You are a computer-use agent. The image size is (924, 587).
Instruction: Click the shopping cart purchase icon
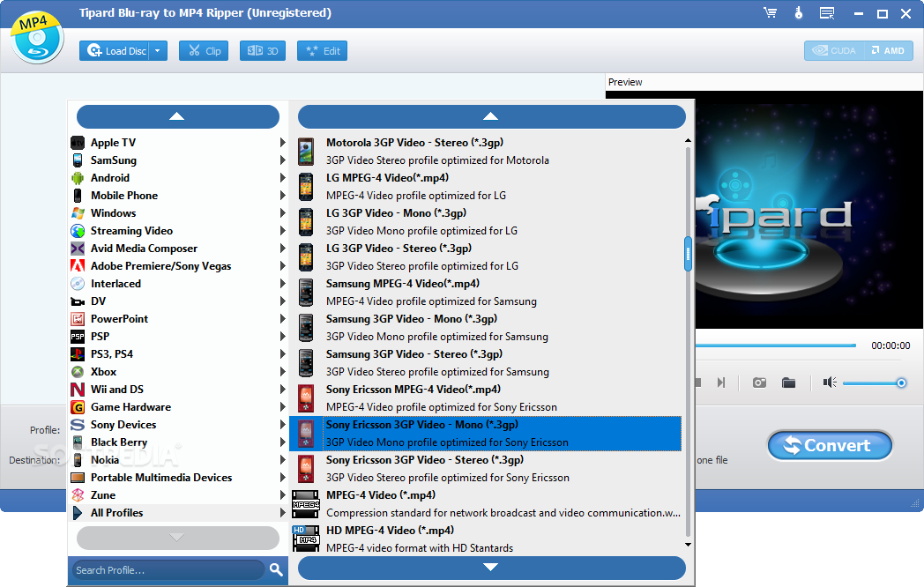click(770, 13)
